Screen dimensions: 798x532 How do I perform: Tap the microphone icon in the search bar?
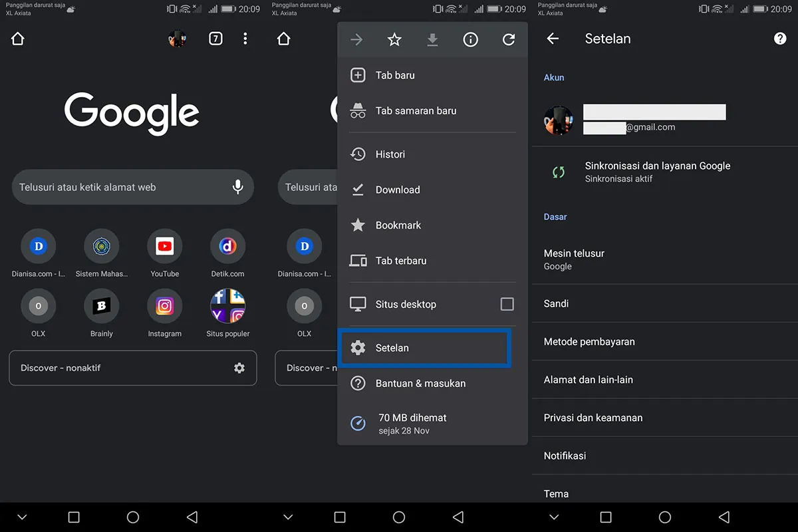(x=238, y=188)
